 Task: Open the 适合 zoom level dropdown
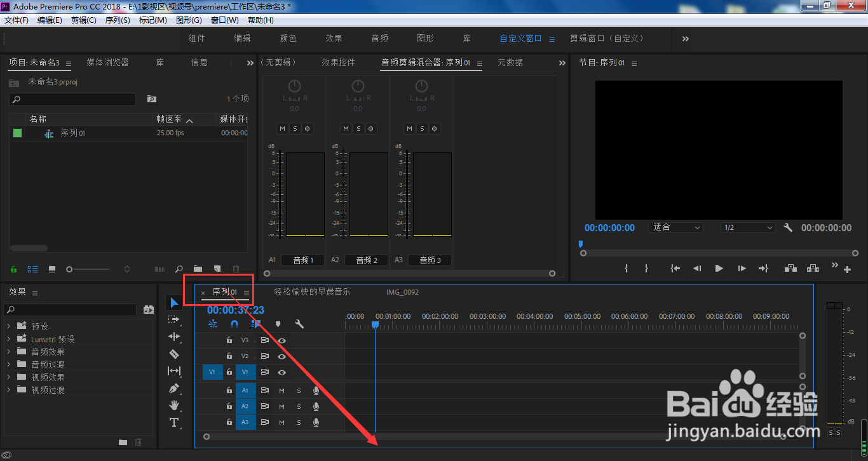pos(675,227)
